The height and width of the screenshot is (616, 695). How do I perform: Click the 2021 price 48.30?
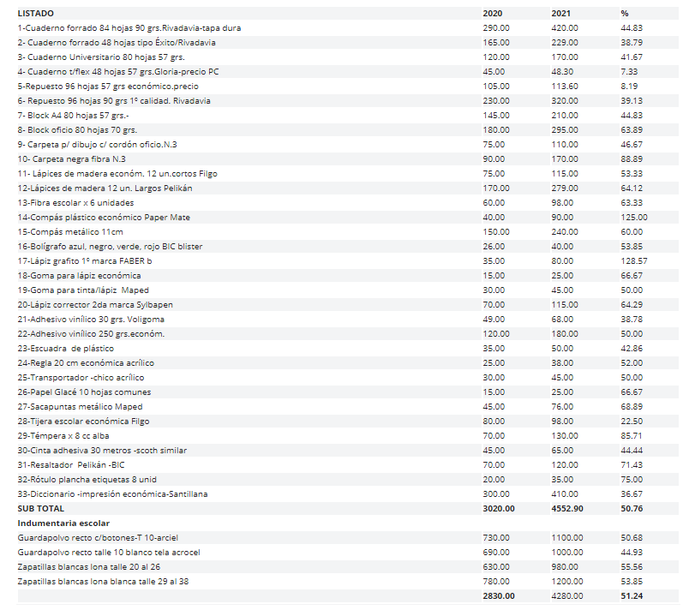[x=562, y=72]
